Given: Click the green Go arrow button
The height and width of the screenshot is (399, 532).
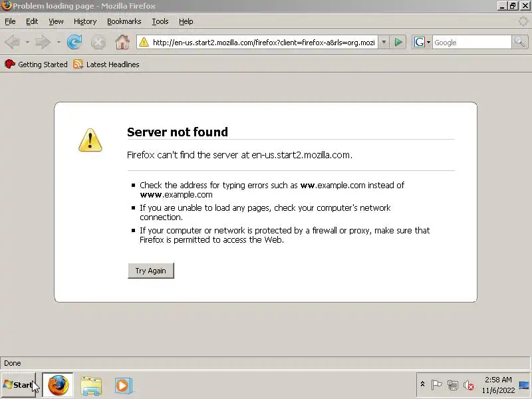Looking at the screenshot, I should (398, 43).
